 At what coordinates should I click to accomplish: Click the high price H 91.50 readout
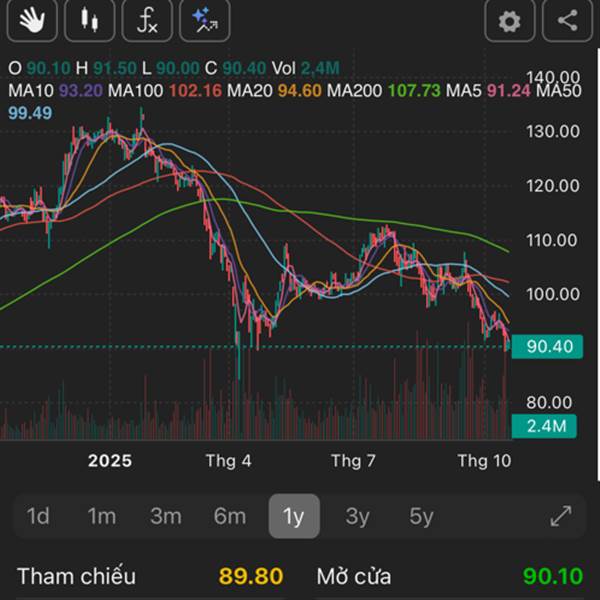click(x=106, y=68)
